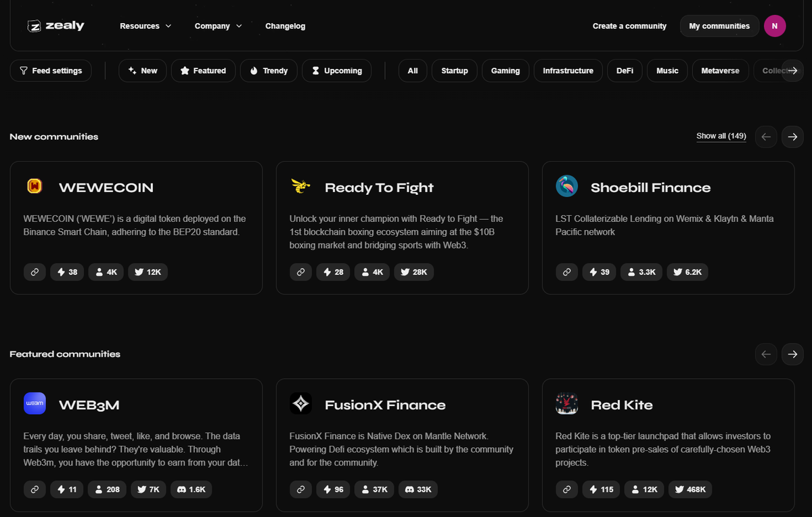Open WEB3M community title
Image resolution: width=812 pixels, height=517 pixels.
pyautogui.click(x=89, y=405)
